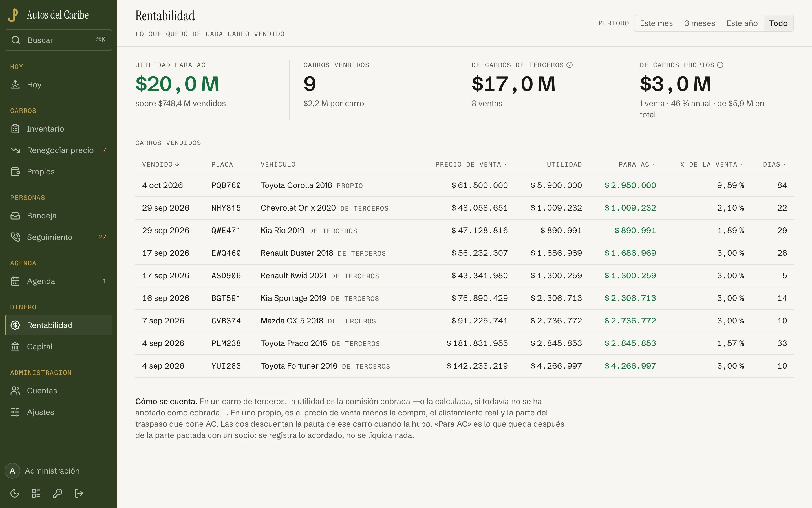Click the key icon in footer
The width and height of the screenshot is (812, 508).
[58, 494]
